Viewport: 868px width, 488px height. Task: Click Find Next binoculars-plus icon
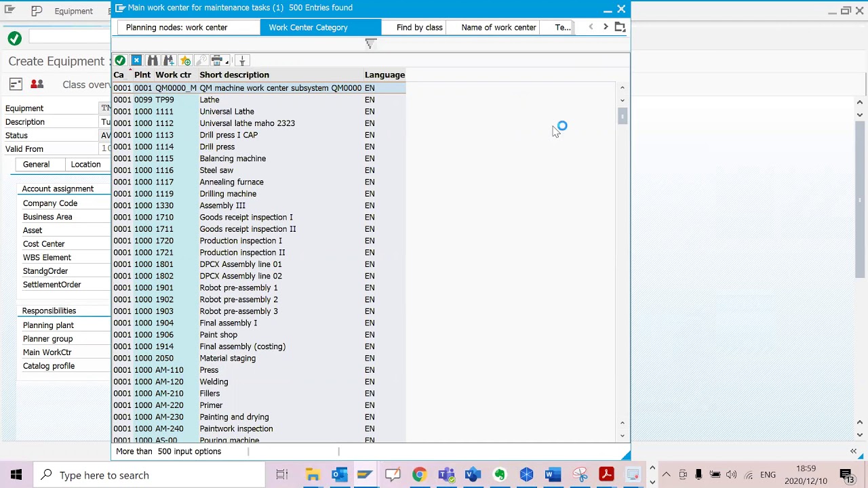[169, 61]
